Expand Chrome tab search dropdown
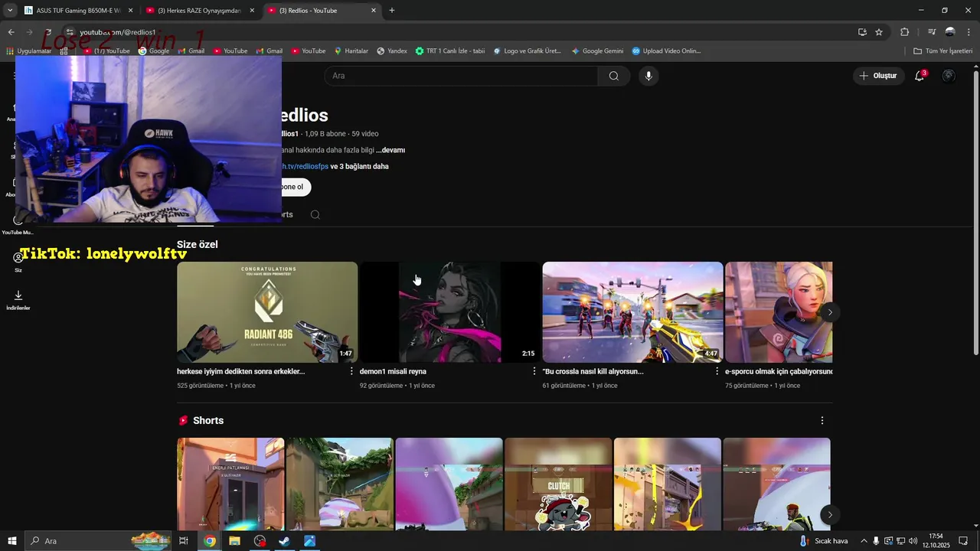980x551 pixels. pyautogui.click(x=9, y=10)
